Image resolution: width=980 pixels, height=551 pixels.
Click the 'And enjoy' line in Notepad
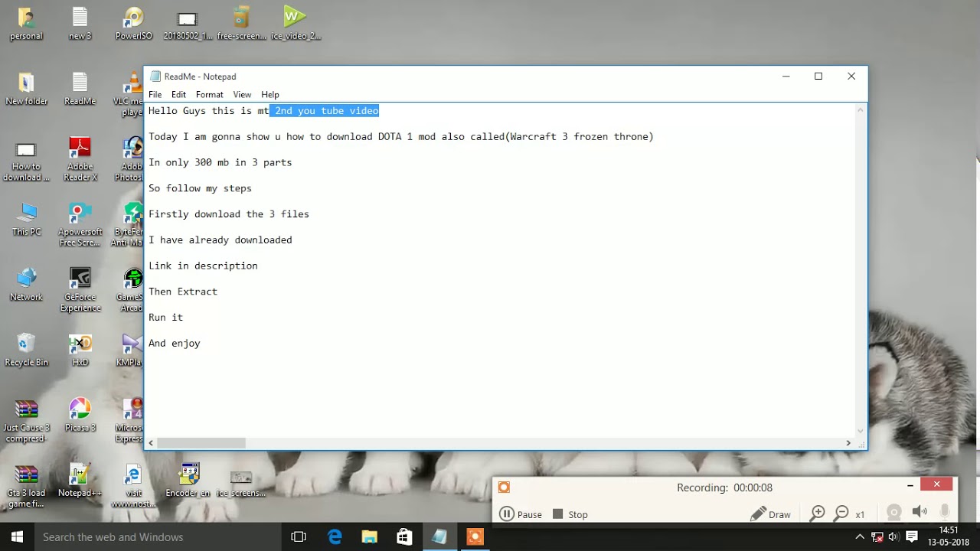pyautogui.click(x=175, y=343)
